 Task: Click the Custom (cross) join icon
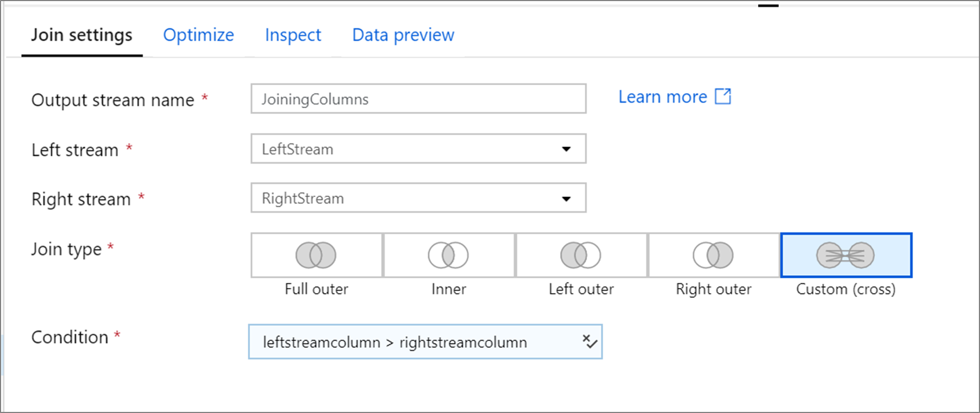coord(845,255)
